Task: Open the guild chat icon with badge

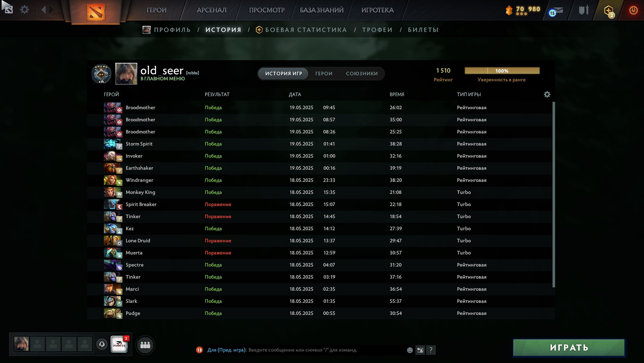Action: click(119, 344)
